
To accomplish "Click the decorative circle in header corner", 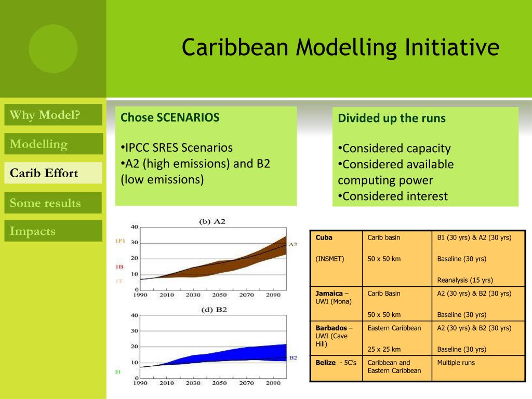I will pyautogui.click(x=54, y=48).
